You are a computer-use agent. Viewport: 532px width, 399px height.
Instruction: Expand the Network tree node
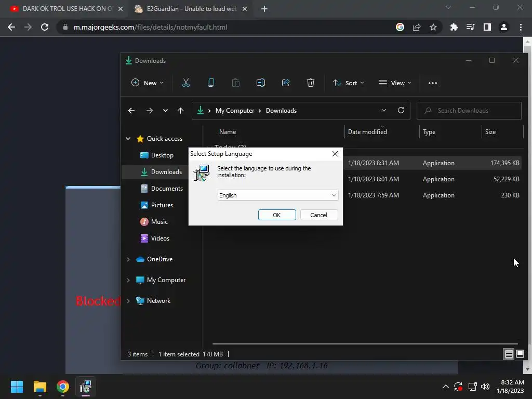pyautogui.click(x=128, y=301)
